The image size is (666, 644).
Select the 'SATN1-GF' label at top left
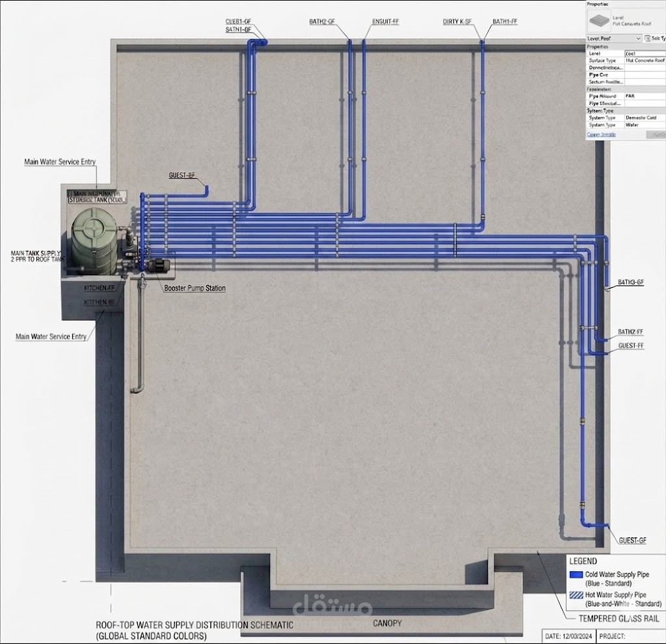238,30
